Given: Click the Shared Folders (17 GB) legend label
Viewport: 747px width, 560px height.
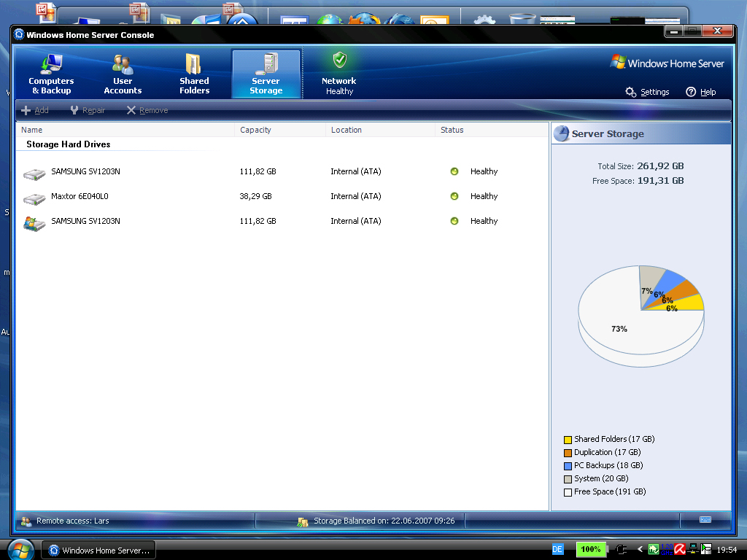Looking at the screenshot, I should (x=614, y=439).
